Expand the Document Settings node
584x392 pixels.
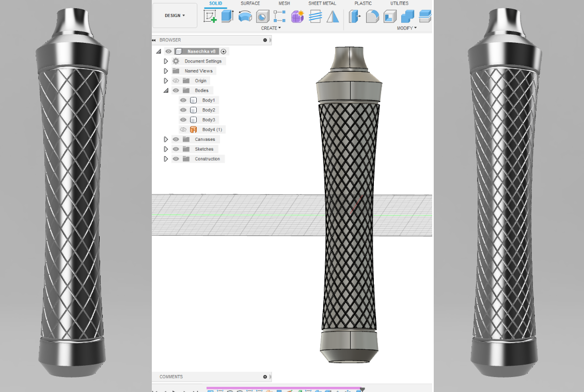tap(166, 61)
